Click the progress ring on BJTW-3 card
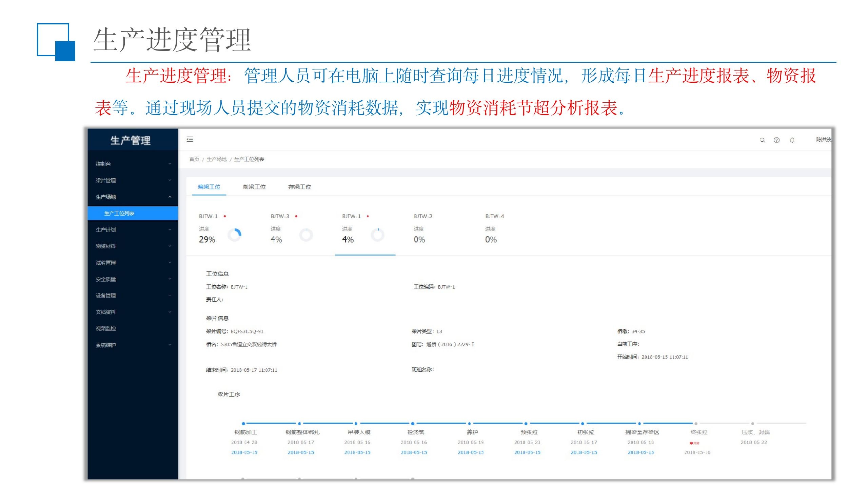This screenshot has width=868, height=488. click(306, 235)
